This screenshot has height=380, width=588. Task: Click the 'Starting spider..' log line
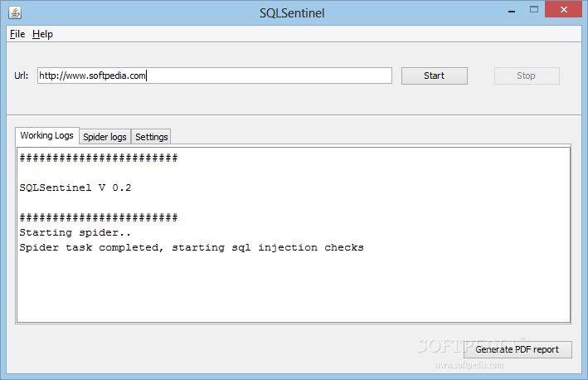[75, 232]
